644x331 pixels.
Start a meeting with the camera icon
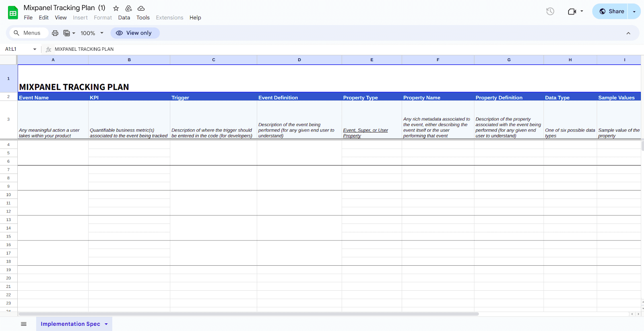[x=572, y=11]
